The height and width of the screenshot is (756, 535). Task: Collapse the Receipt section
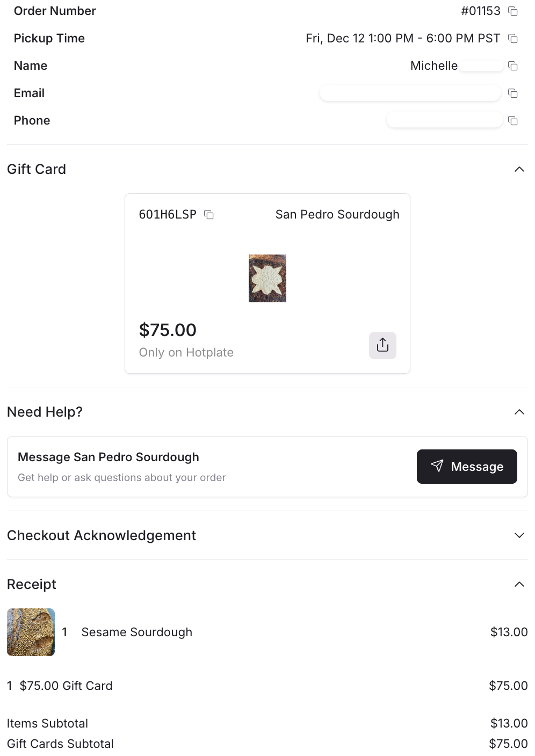(x=519, y=585)
